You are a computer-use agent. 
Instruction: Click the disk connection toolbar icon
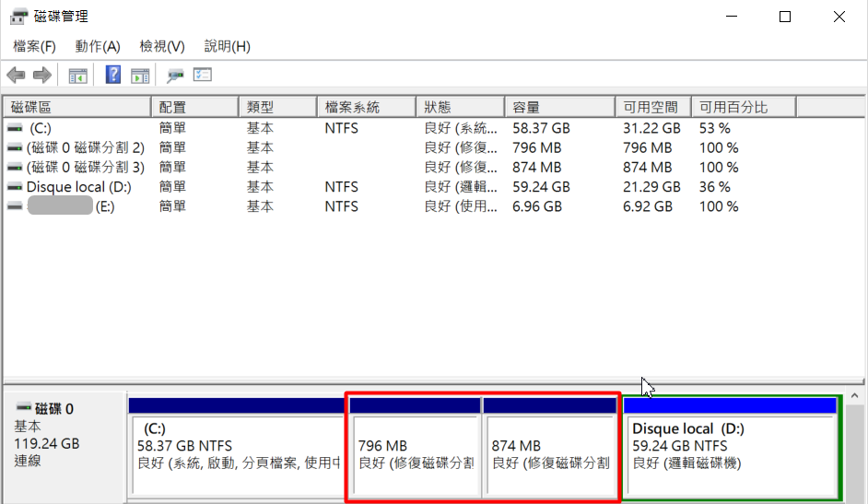coord(175,76)
